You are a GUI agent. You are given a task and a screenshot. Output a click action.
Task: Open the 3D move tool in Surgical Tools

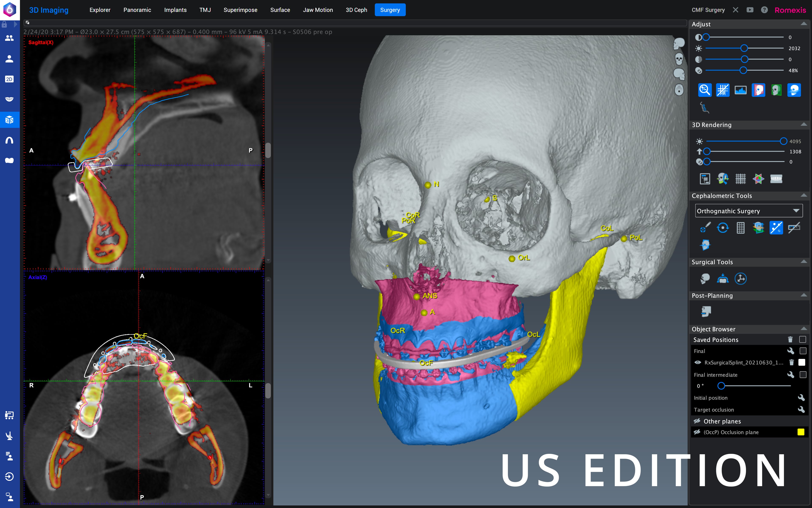click(740, 279)
